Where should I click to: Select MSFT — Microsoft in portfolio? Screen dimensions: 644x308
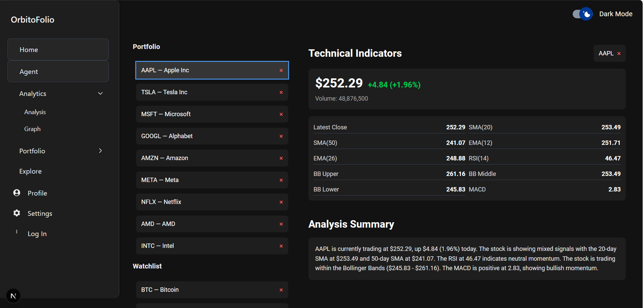pyautogui.click(x=212, y=114)
